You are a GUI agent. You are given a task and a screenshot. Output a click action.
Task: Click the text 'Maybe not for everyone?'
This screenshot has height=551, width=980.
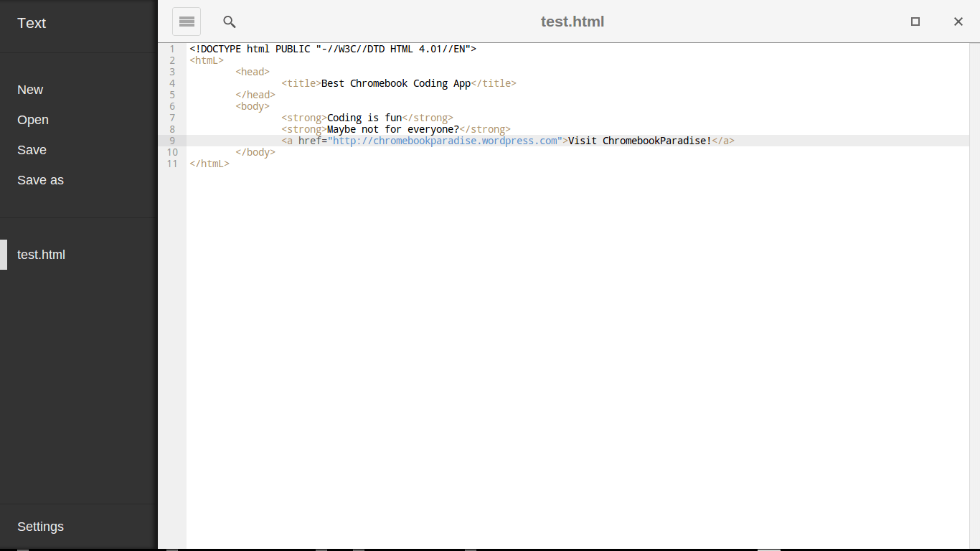tap(393, 129)
